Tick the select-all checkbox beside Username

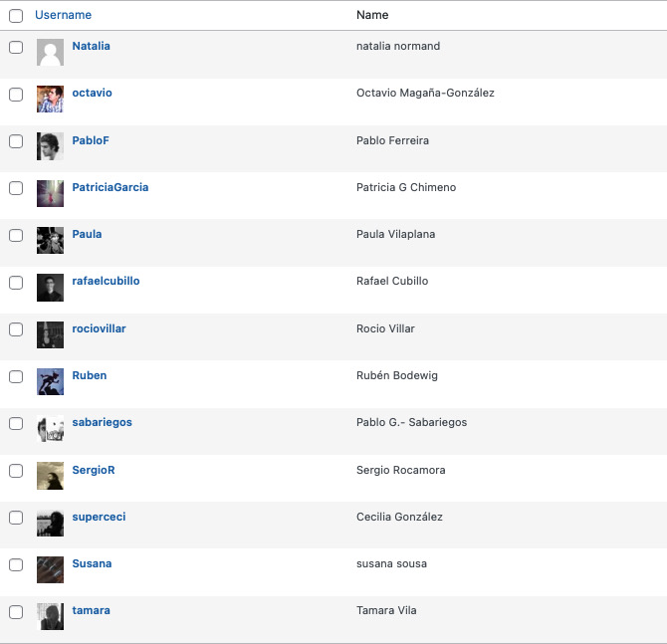tap(16, 16)
